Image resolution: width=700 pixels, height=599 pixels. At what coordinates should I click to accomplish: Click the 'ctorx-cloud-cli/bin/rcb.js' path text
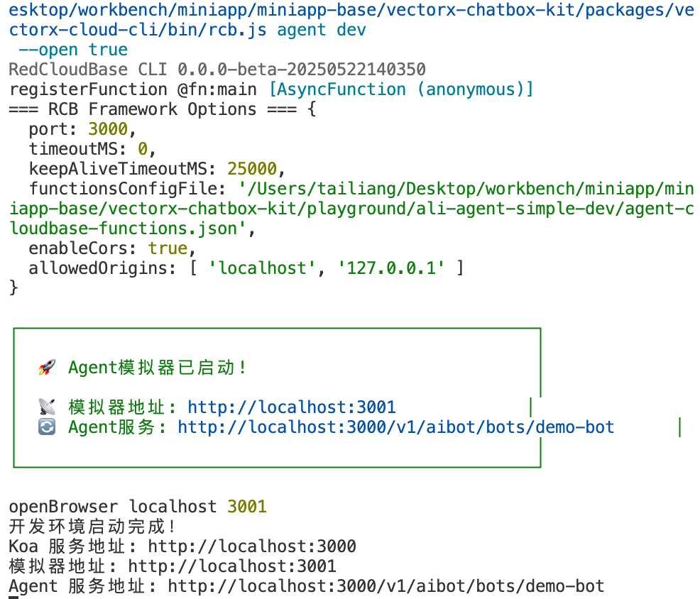coord(138,30)
